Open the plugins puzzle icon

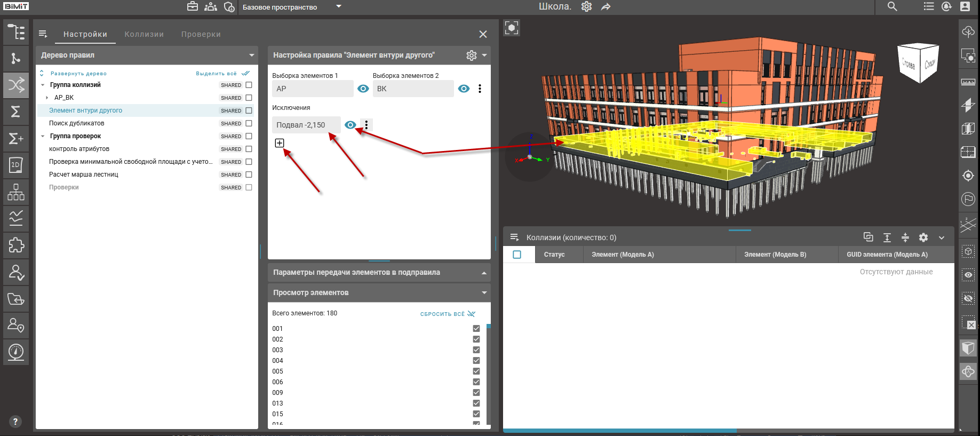click(x=16, y=245)
